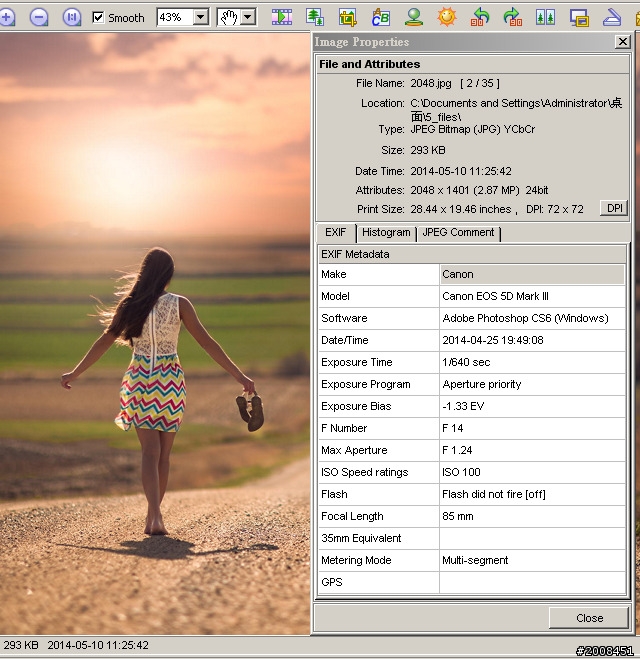
Task: Close the Image Properties panel with X
Action: 622,42
